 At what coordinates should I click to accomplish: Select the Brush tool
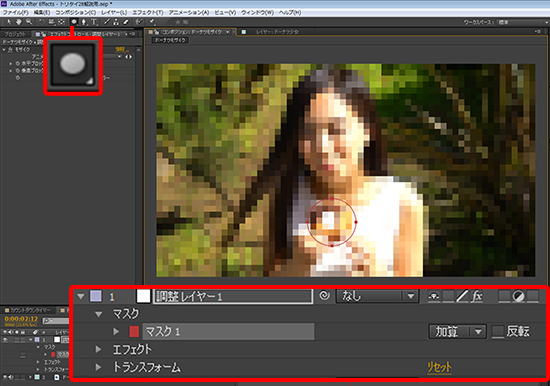(x=107, y=22)
